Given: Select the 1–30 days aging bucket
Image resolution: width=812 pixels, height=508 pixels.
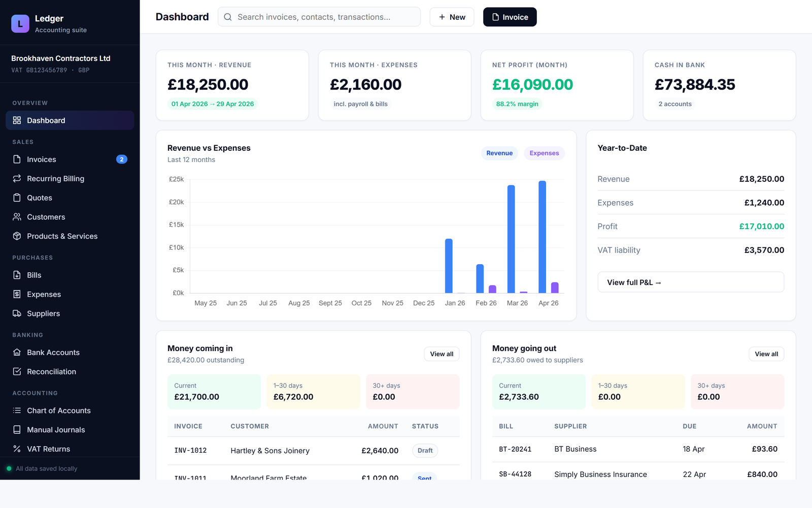Looking at the screenshot, I should (313, 392).
